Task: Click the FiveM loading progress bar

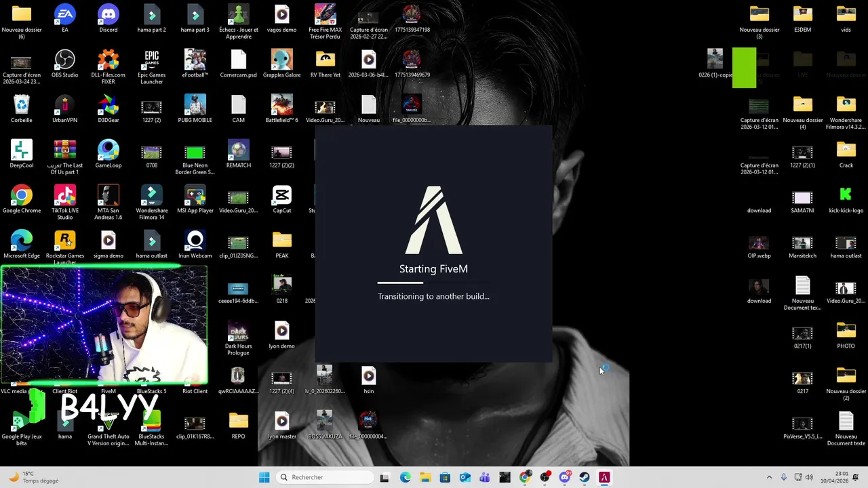Action: [433, 283]
